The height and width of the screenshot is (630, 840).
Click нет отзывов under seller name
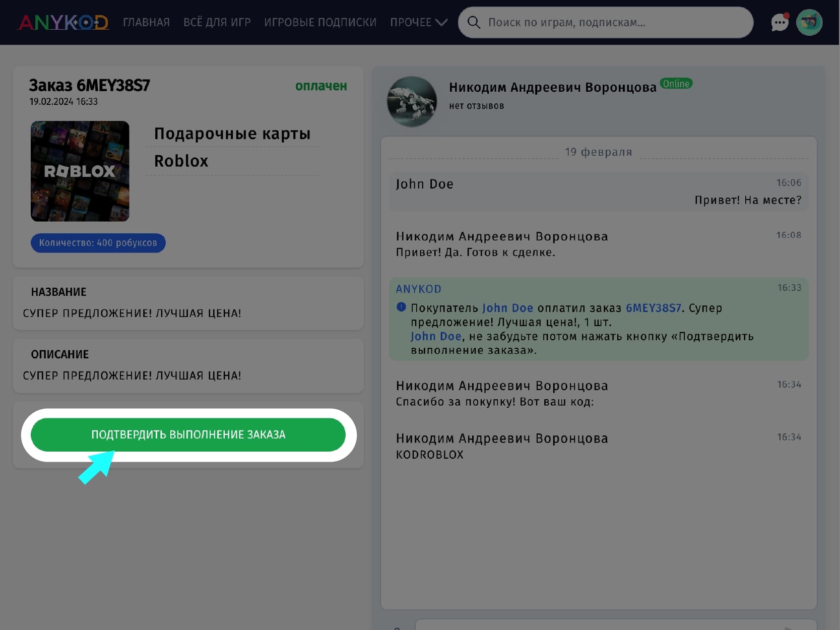pos(477,106)
